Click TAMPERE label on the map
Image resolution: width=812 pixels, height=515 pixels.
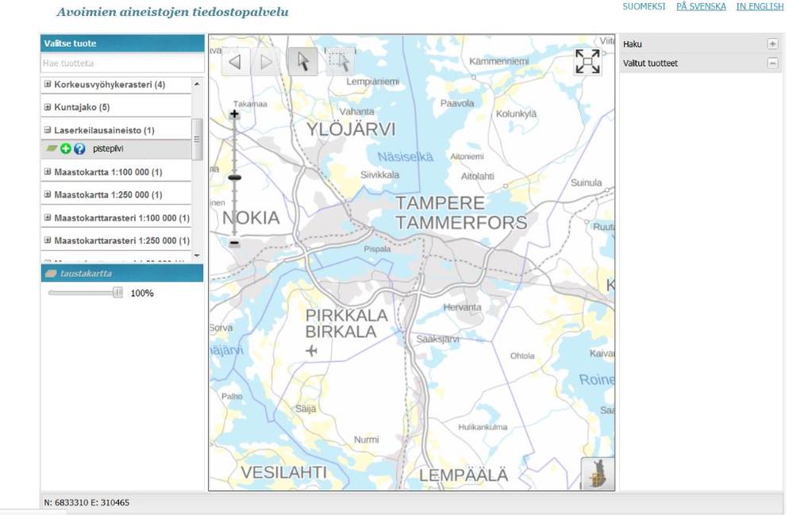pyautogui.click(x=441, y=203)
